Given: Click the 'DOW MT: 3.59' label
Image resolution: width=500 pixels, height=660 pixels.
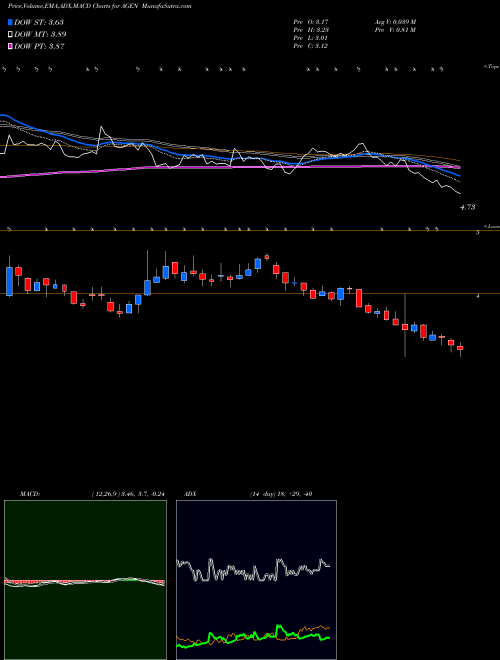Looking at the screenshot, I should 40,34.
